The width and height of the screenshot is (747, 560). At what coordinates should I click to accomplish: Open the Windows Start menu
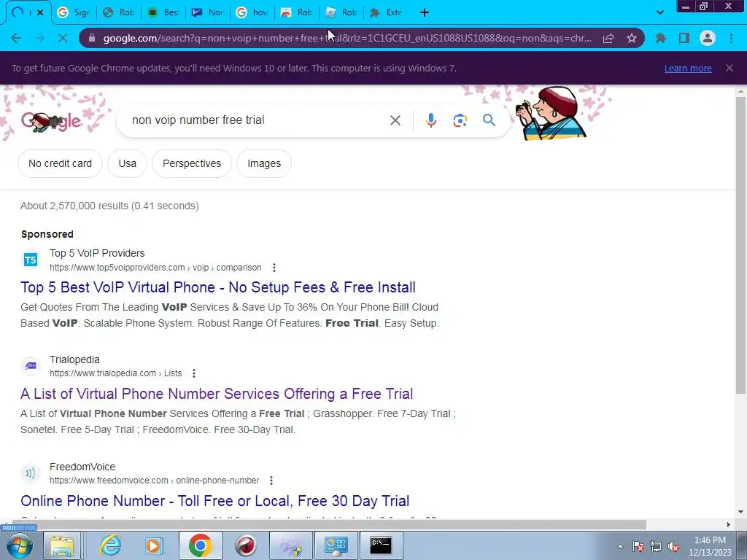coord(20,545)
